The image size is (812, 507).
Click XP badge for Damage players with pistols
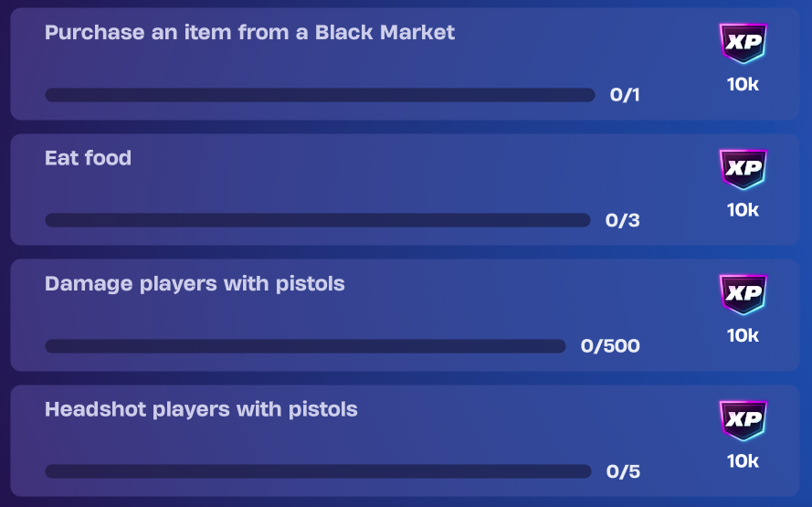743,294
